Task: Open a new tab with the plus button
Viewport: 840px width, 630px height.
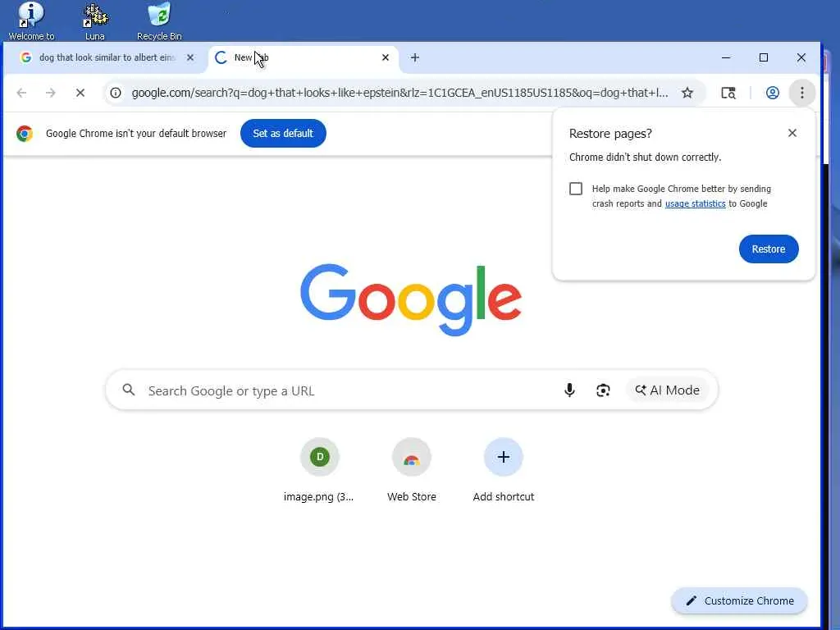Action: click(x=414, y=57)
